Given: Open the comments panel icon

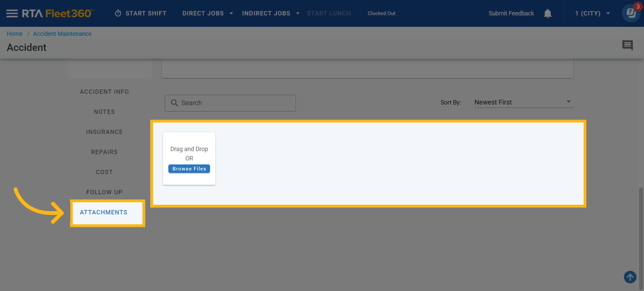Looking at the screenshot, I should tap(627, 45).
